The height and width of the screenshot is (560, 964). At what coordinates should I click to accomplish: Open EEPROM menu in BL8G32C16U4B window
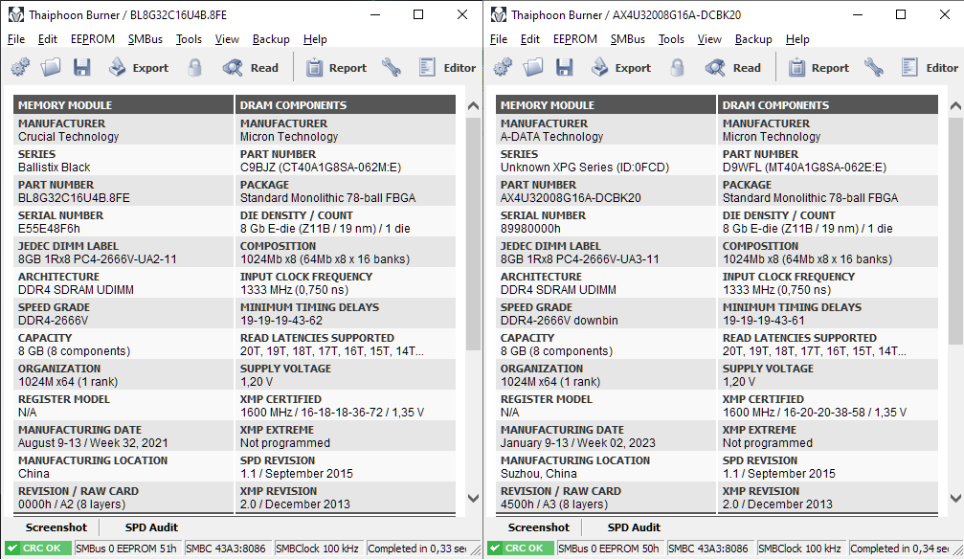tap(92, 39)
